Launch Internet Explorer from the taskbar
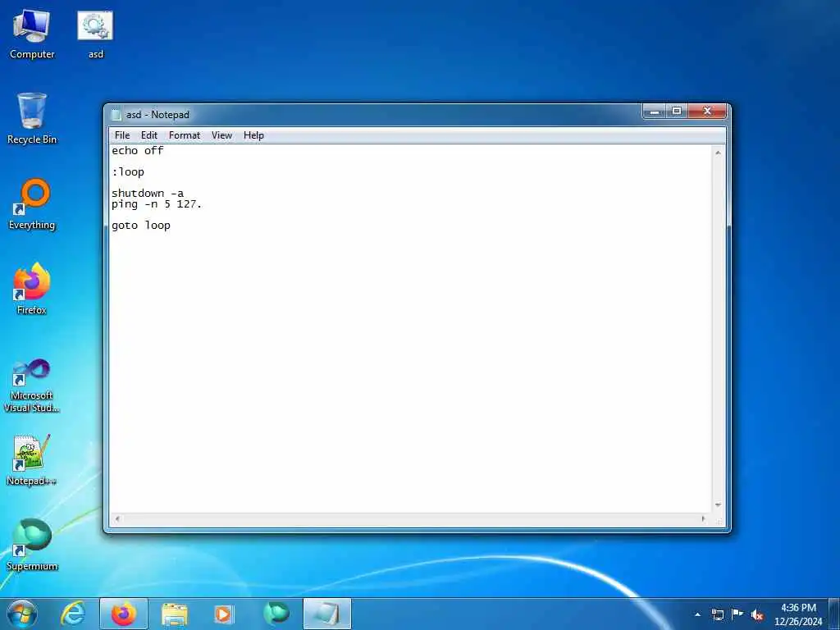Viewport: 840px width, 630px height. [72, 614]
